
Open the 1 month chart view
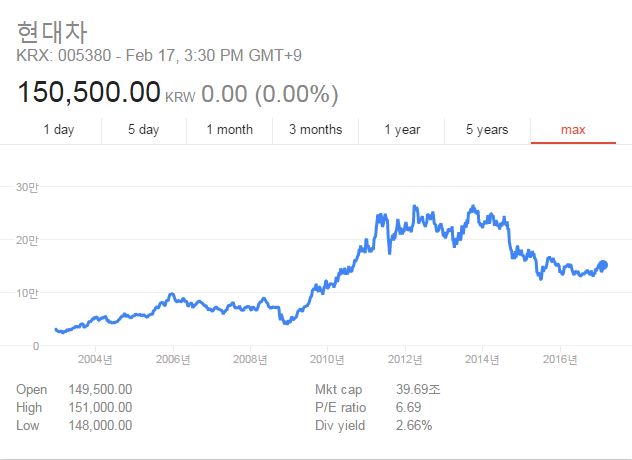229,130
